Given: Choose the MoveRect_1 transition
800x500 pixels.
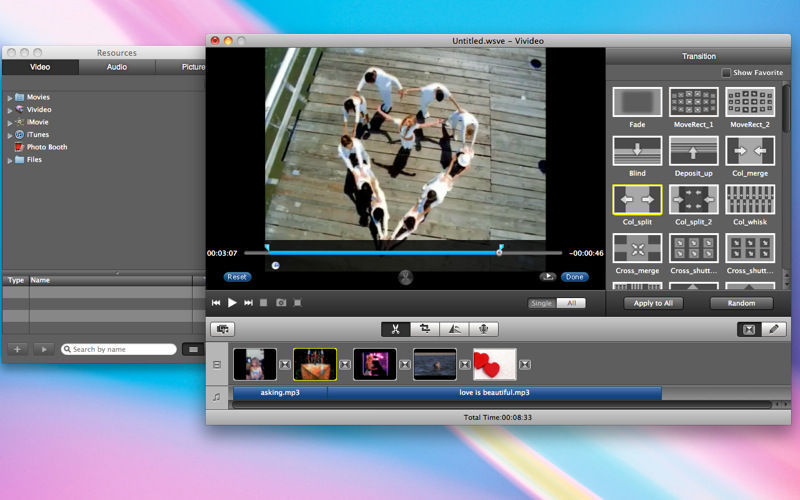Looking at the screenshot, I should [693, 102].
